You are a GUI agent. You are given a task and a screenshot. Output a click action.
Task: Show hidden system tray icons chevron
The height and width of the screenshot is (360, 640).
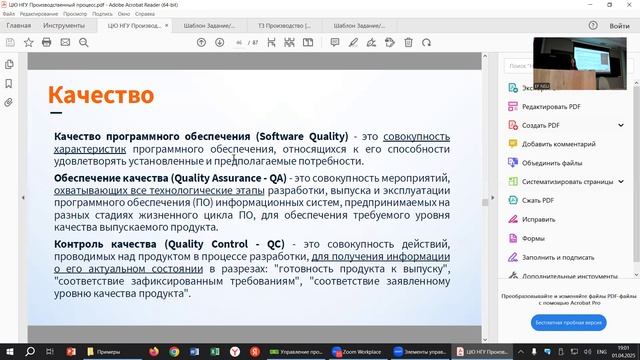click(521, 351)
